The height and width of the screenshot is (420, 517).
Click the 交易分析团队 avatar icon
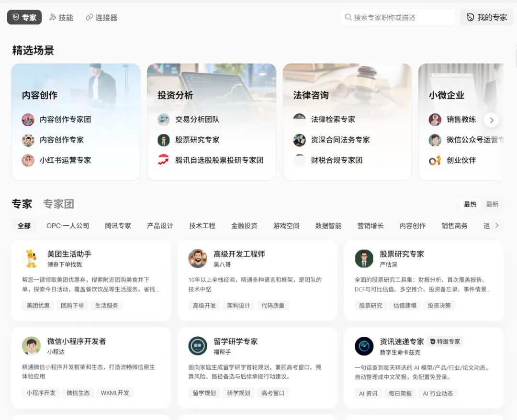click(x=164, y=120)
